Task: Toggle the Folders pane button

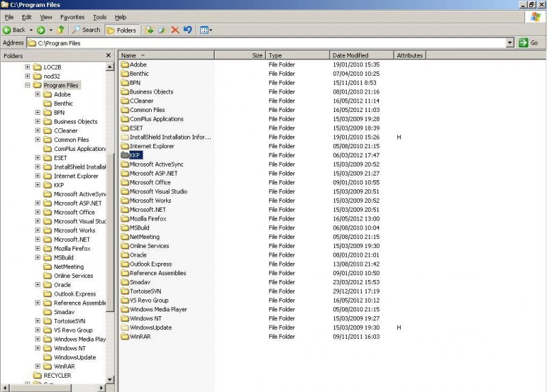Action: pyautogui.click(x=122, y=30)
